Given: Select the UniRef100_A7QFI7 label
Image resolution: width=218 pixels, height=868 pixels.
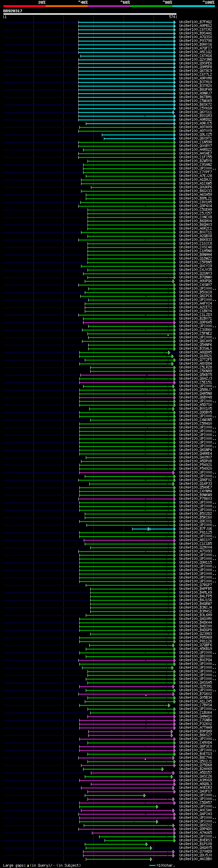Looking at the screenshot, I should click(x=196, y=48).
